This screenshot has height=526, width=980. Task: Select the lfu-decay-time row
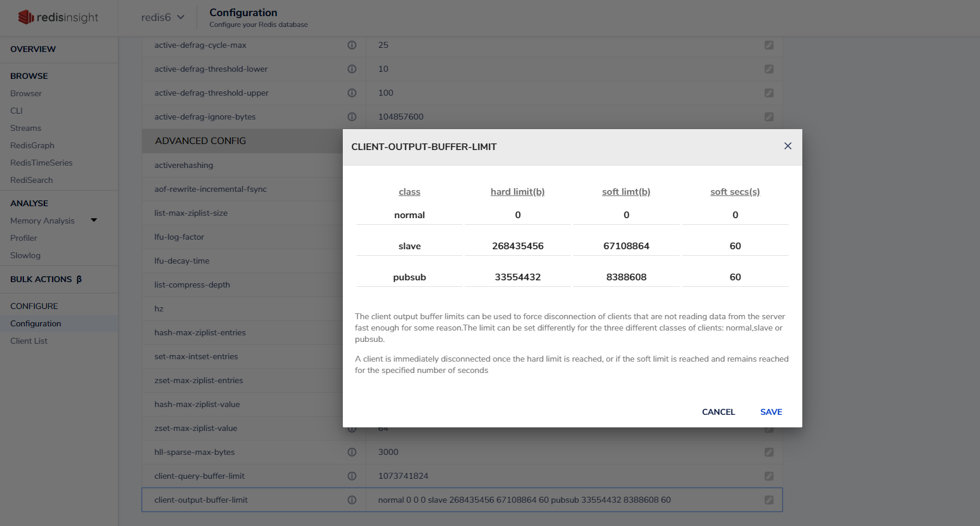pos(242,261)
